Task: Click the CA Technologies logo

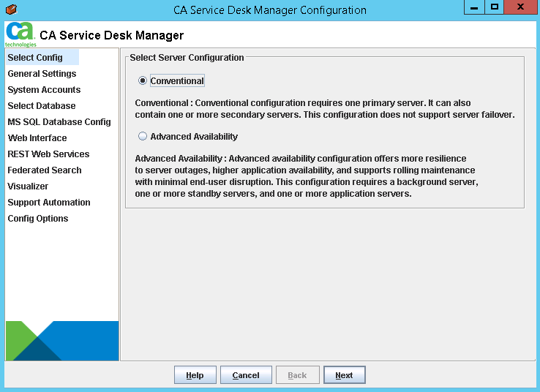Action: click(20, 34)
